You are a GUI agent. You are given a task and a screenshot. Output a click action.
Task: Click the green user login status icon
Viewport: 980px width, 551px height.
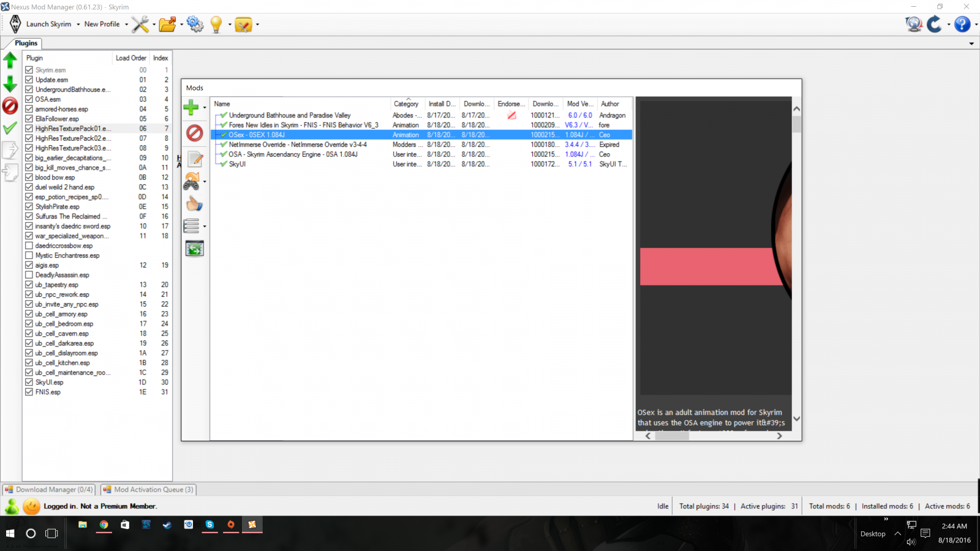12,506
